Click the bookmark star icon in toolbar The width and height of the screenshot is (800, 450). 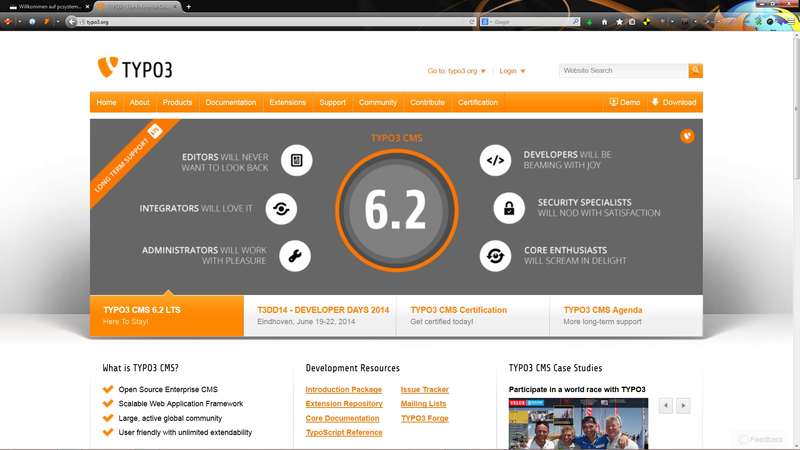(x=619, y=22)
